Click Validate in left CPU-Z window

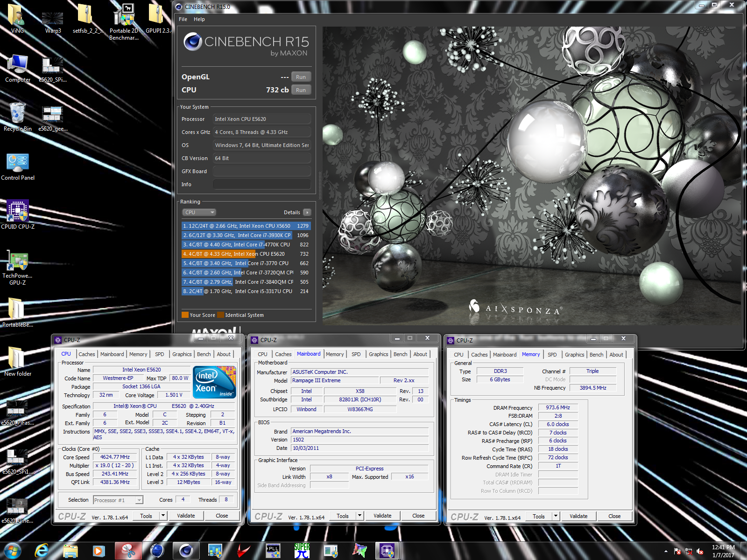point(186,516)
